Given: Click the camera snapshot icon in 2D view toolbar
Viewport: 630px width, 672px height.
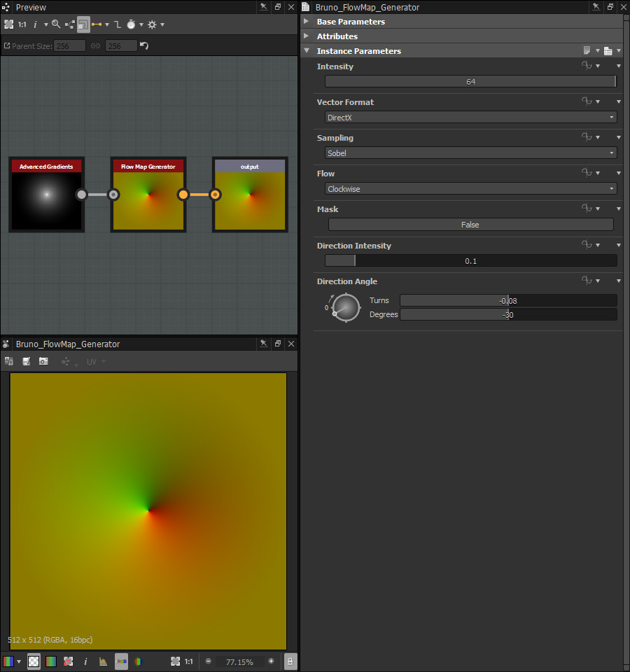Looking at the screenshot, I should (x=43, y=361).
